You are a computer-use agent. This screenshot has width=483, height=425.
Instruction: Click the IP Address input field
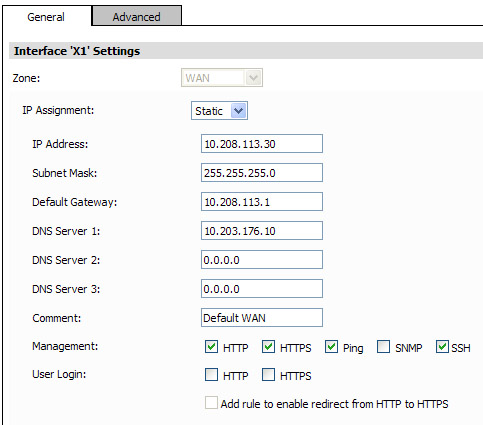pyautogui.click(x=262, y=144)
